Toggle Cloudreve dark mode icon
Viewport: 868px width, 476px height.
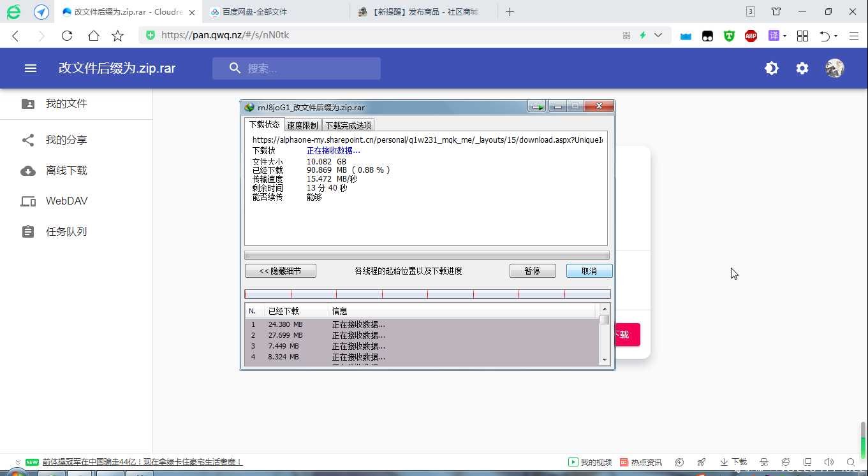pyautogui.click(x=772, y=68)
